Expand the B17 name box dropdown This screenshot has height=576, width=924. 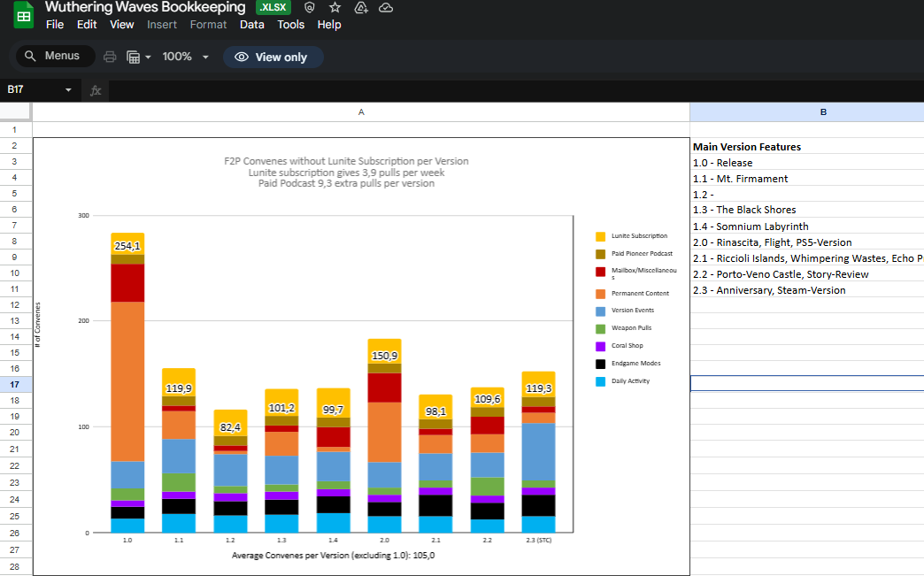(68, 90)
